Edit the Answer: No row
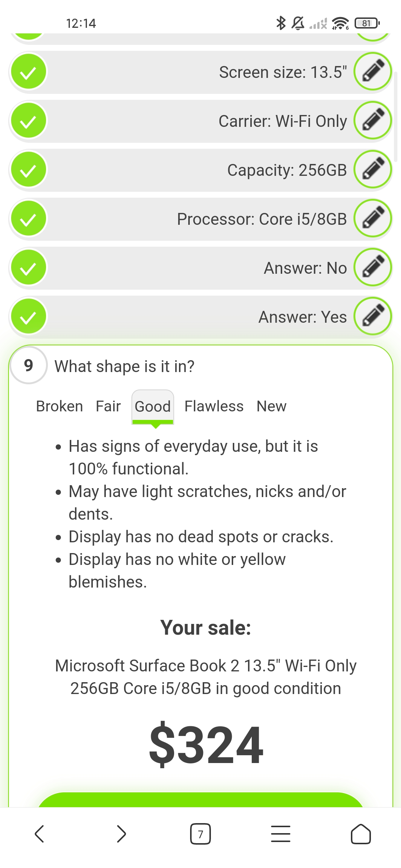Image resolution: width=401 pixels, height=868 pixels. pyautogui.click(x=372, y=267)
